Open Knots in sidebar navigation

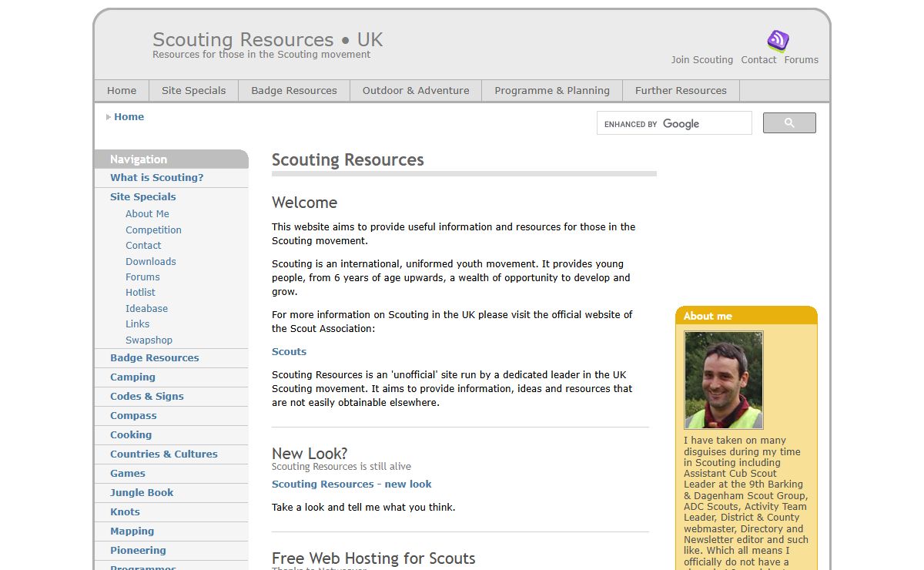pos(125,512)
